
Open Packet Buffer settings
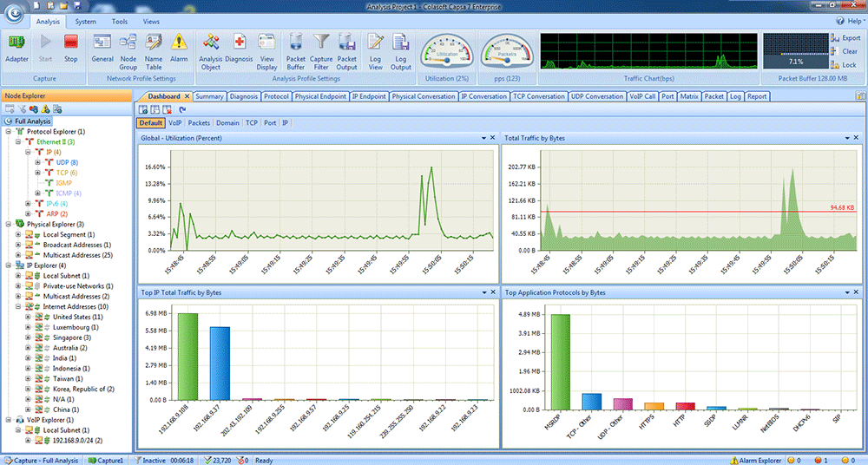[x=296, y=52]
